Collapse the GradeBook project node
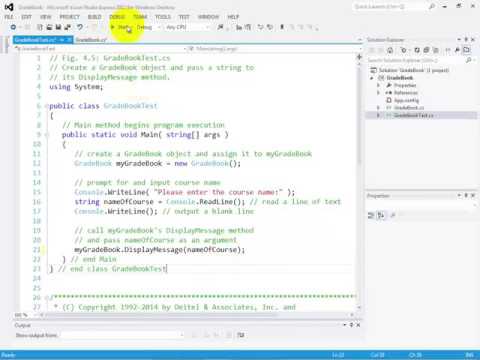The width and height of the screenshot is (480, 360). coord(372,78)
